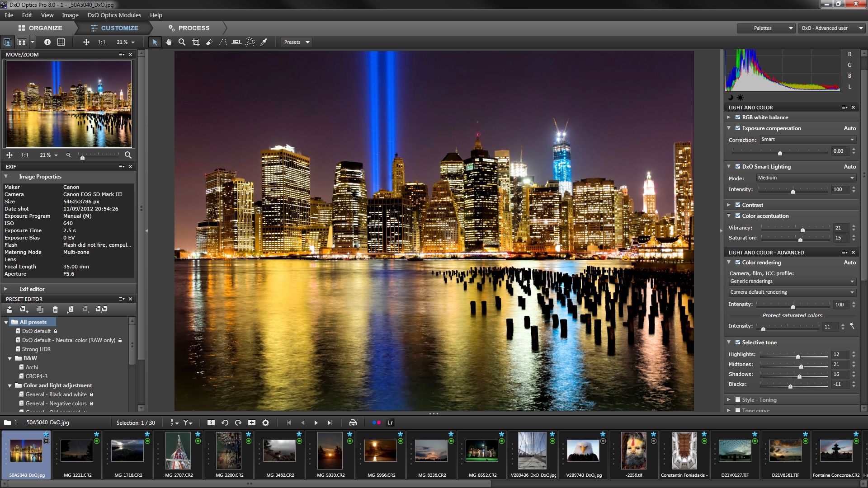Open Generic renderings dropdown
Viewport: 868px width, 488px height.
tap(793, 282)
